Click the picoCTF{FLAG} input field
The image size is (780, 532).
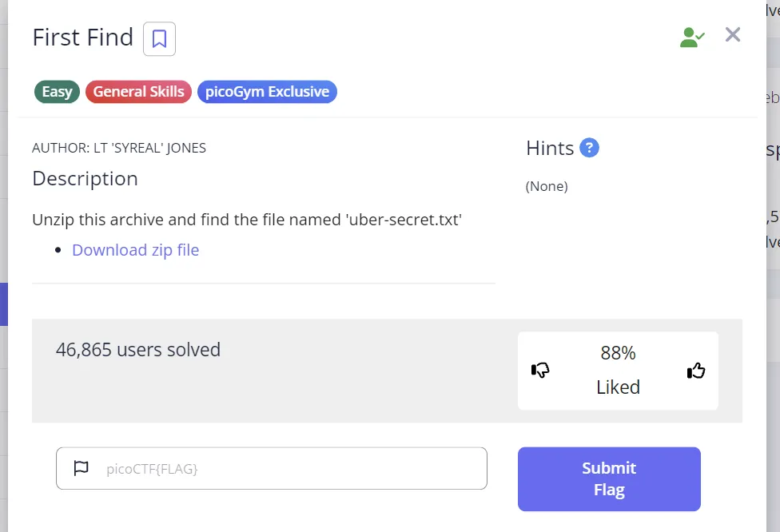click(272, 468)
